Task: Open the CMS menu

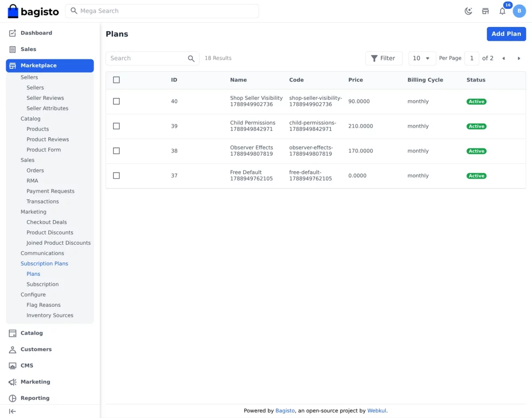Action: coord(50,366)
